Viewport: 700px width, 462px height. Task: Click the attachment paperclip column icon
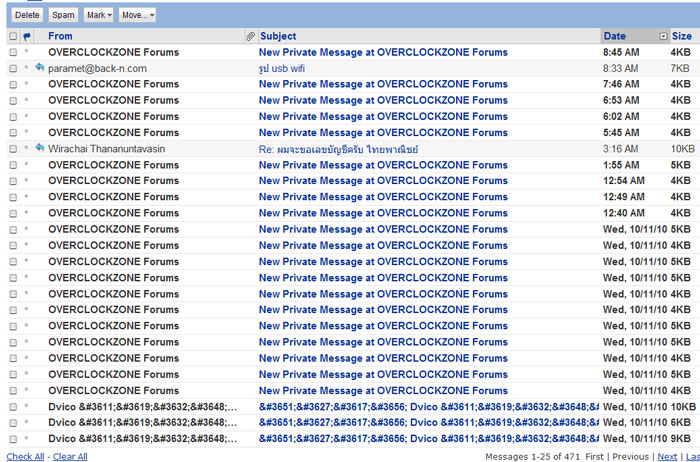(x=250, y=36)
